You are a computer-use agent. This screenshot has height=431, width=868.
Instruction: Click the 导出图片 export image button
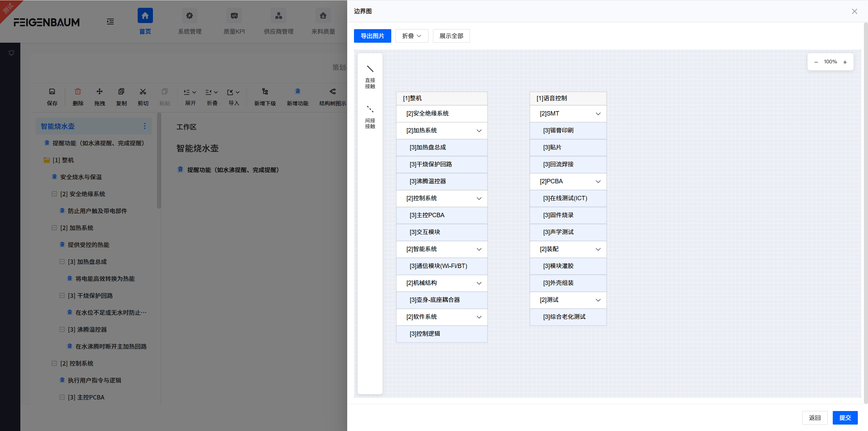click(372, 36)
